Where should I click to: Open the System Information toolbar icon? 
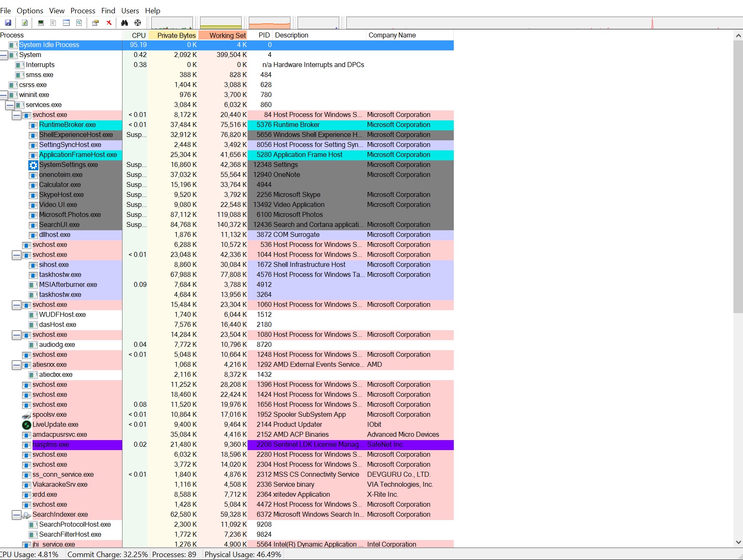tap(41, 23)
